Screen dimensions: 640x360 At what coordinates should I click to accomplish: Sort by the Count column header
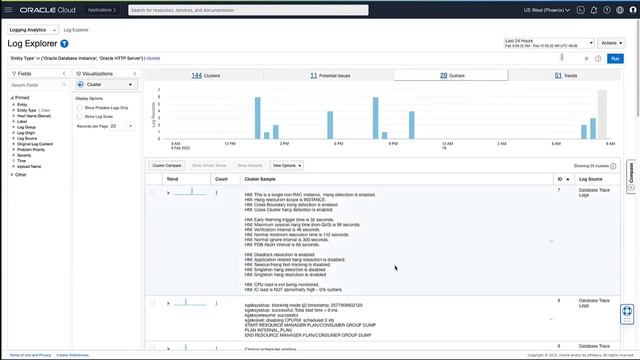[x=221, y=179]
